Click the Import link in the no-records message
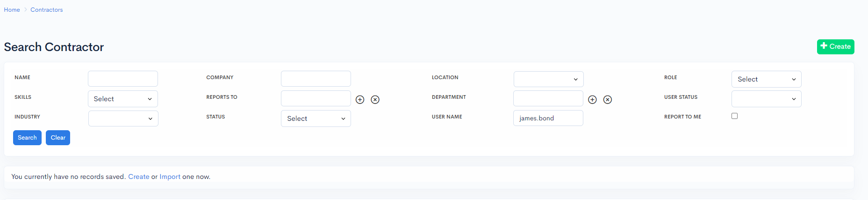The height and width of the screenshot is (200, 868). click(x=170, y=177)
